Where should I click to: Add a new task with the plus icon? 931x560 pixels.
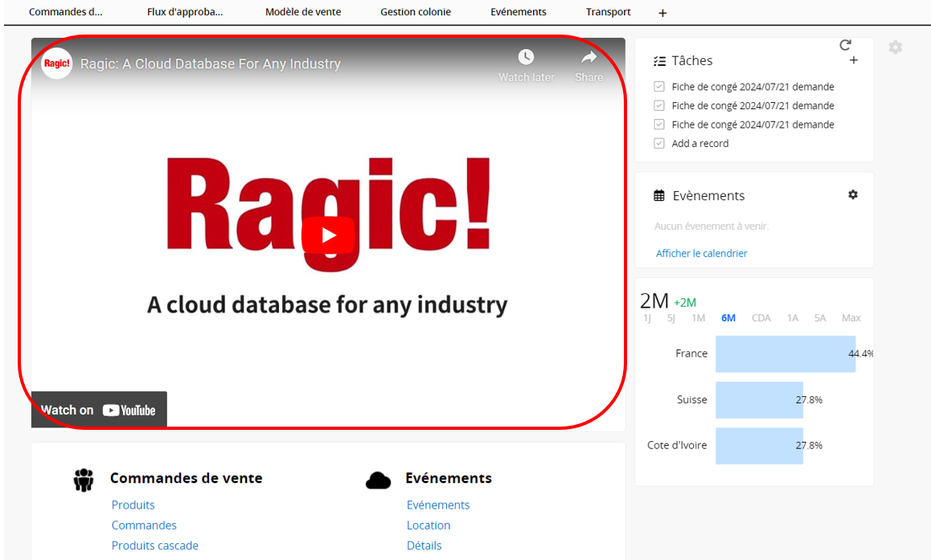[x=853, y=60]
